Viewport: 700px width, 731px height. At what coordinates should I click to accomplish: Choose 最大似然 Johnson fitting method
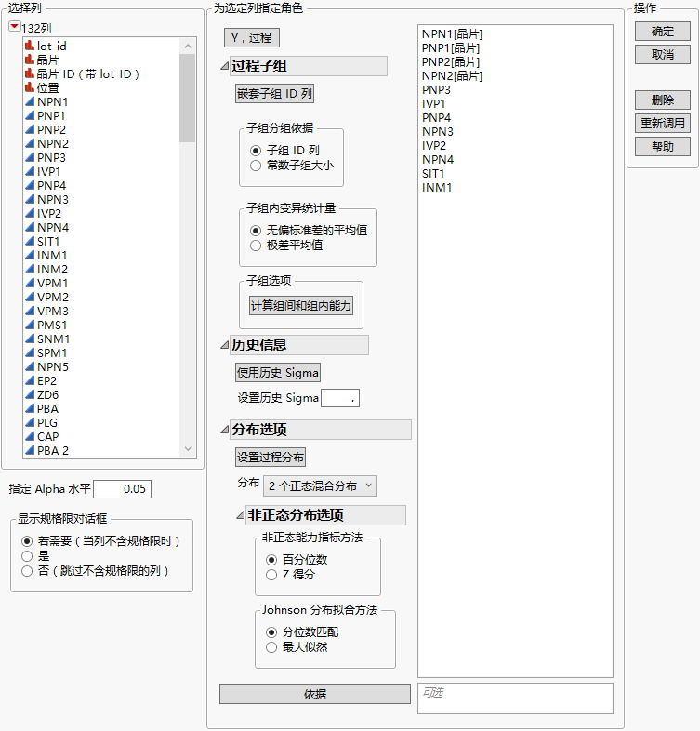[x=271, y=647]
